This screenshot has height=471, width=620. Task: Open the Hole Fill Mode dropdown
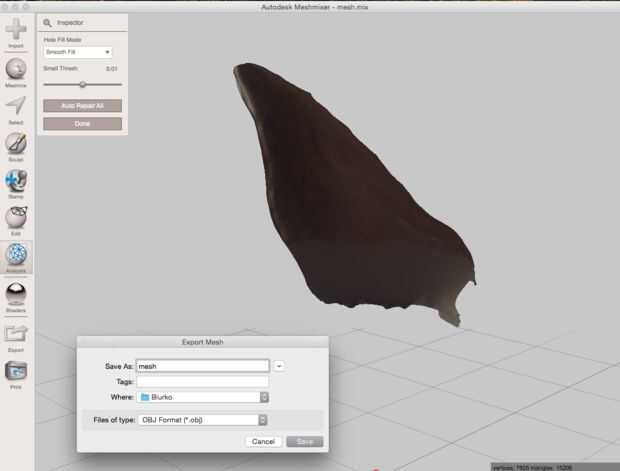pos(78,52)
